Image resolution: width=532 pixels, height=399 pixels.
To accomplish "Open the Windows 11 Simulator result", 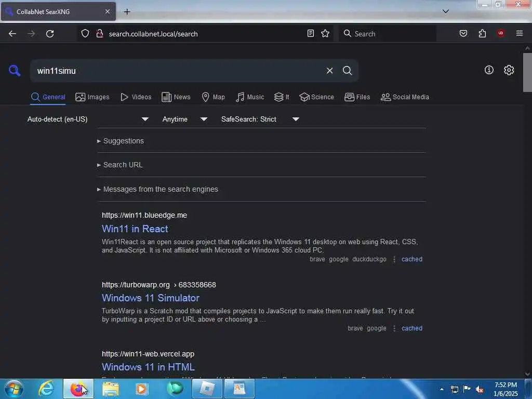I will pyautogui.click(x=151, y=298).
